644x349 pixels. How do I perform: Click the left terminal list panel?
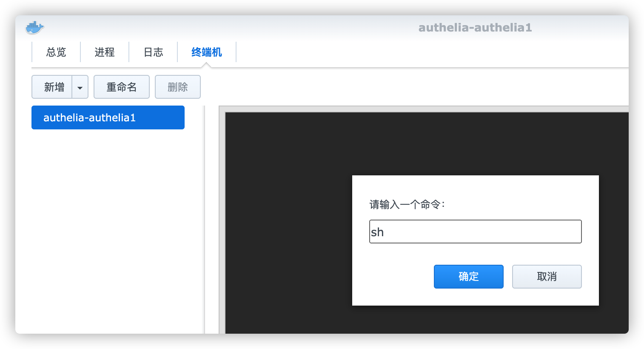(108, 213)
